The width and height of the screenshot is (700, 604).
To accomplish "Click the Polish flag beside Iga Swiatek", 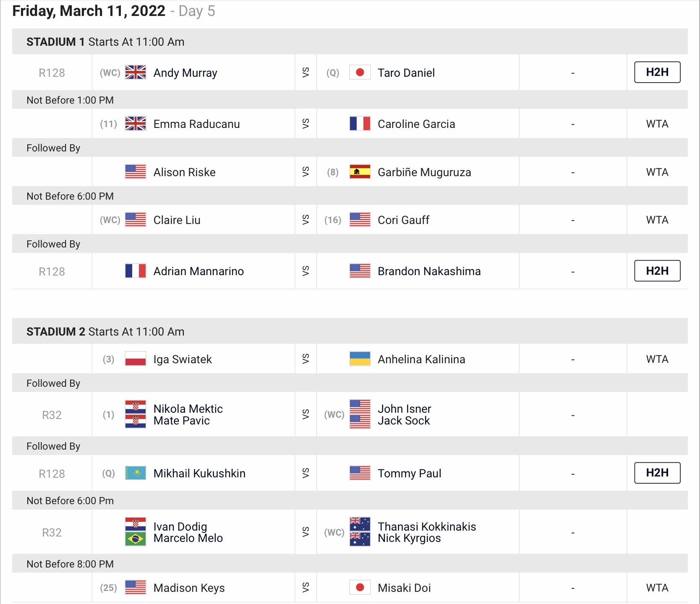I will coord(136,359).
